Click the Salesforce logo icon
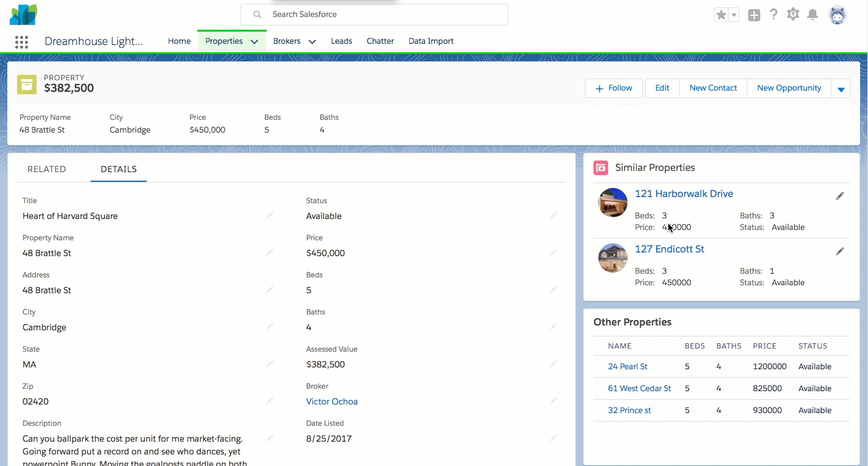The height and width of the screenshot is (466, 868). pyautogui.click(x=23, y=15)
